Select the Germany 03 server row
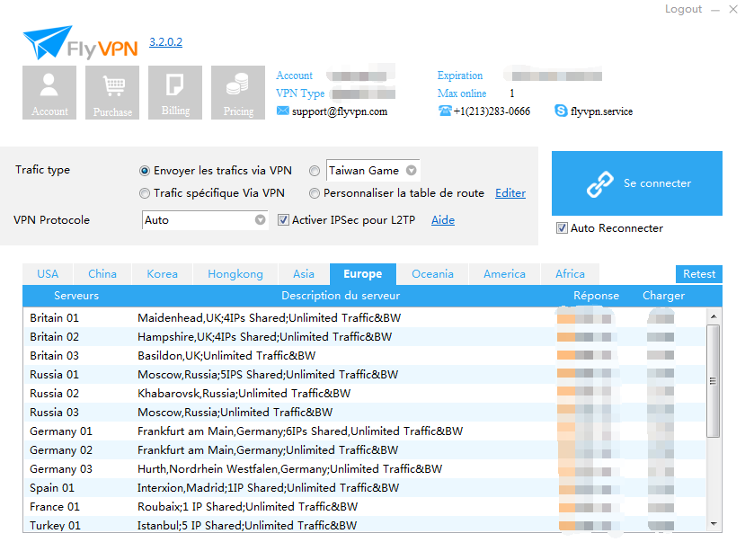 (365, 469)
